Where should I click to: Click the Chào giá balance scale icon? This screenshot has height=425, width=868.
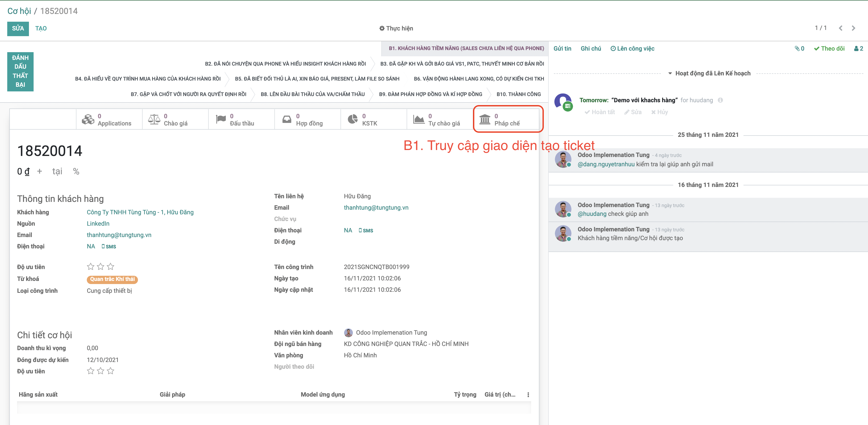click(x=154, y=120)
